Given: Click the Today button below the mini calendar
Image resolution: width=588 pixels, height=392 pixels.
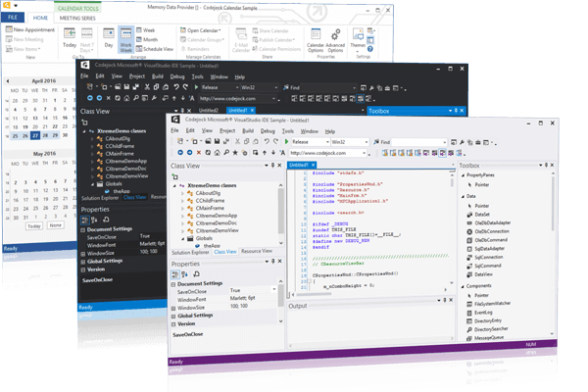Looking at the screenshot, I should [x=32, y=224].
